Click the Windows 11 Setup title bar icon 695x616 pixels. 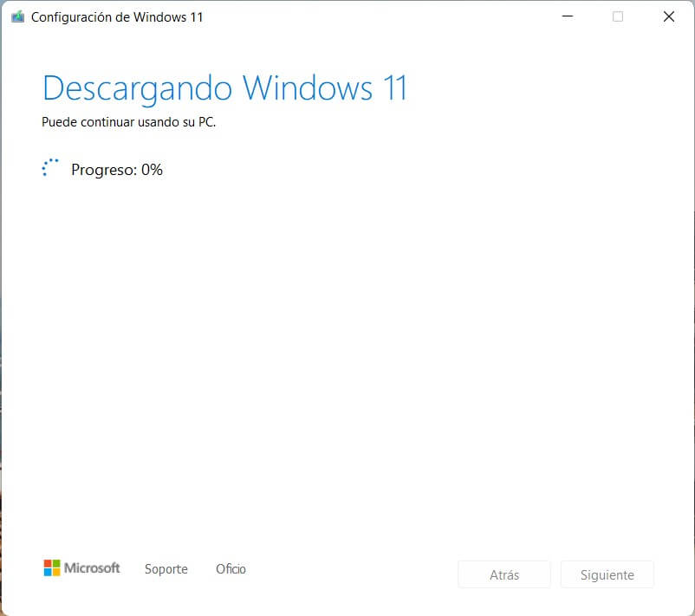(x=17, y=16)
